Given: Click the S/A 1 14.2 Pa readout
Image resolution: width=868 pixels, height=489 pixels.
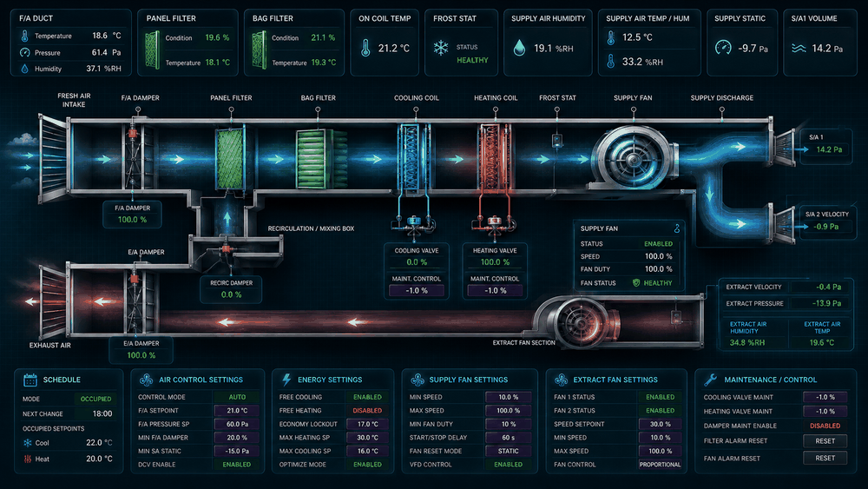Looking at the screenshot, I should coord(829,149).
